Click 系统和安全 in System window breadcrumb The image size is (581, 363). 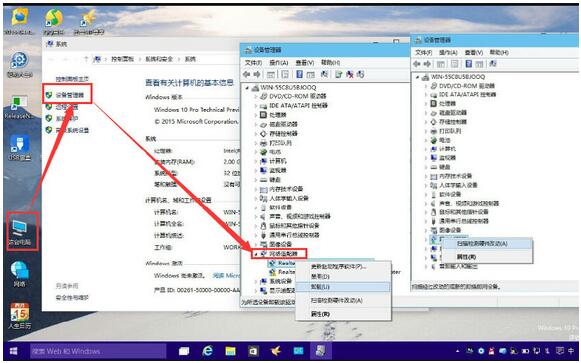point(159,59)
